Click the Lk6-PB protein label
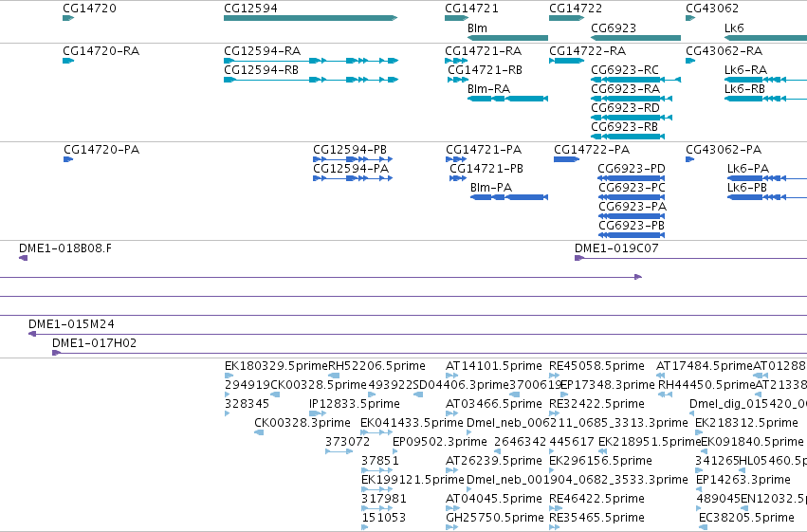 click(747, 188)
